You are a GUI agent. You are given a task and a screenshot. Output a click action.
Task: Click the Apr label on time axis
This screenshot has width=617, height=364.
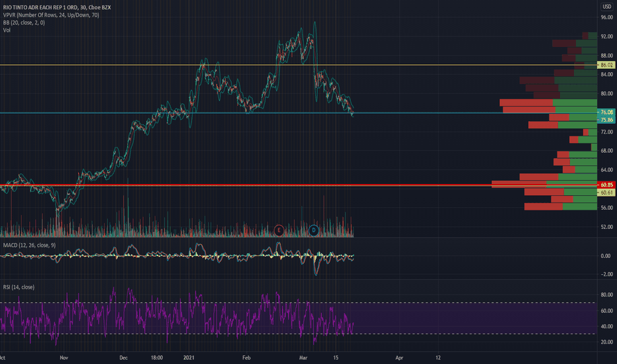coord(399,357)
